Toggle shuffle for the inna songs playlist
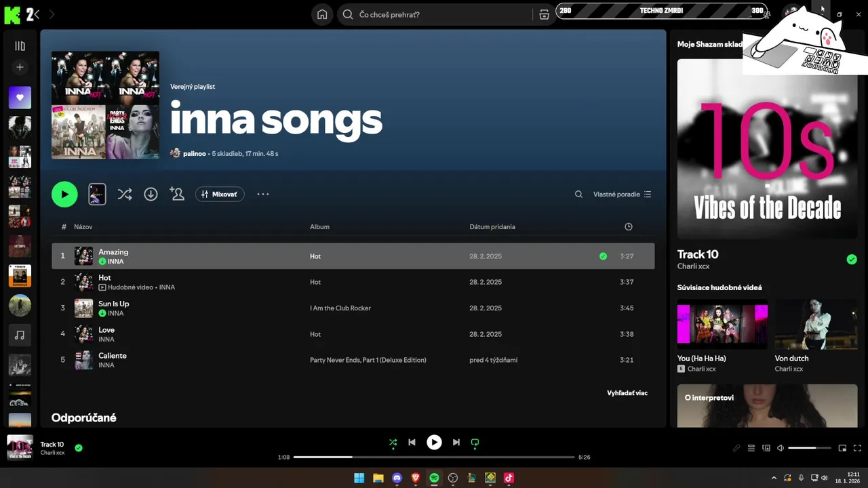868x488 pixels. 125,195
